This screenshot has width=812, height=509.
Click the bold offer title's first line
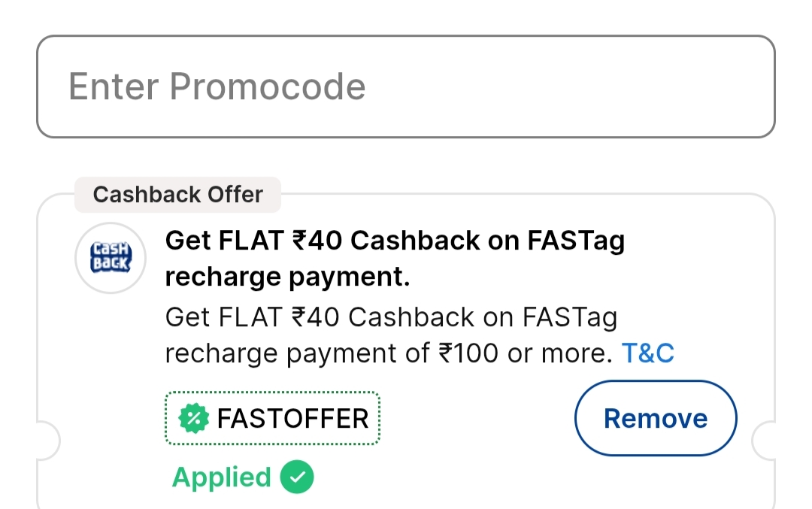point(395,241)
